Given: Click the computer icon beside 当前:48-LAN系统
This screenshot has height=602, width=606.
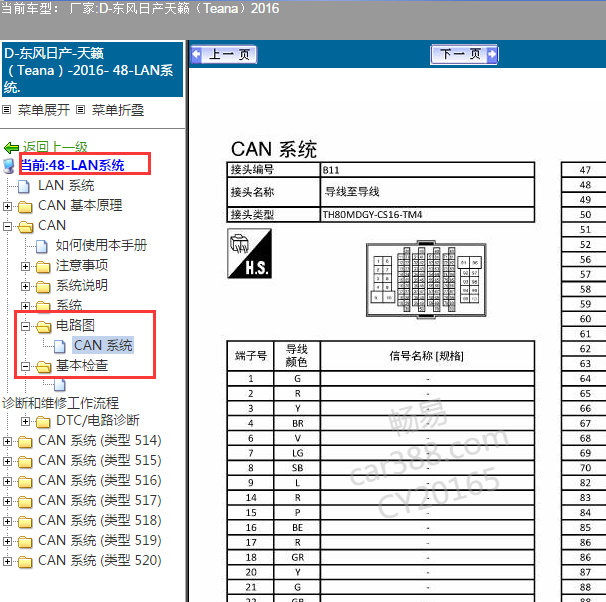Looking at the screenshot, I should coord(9,166).
